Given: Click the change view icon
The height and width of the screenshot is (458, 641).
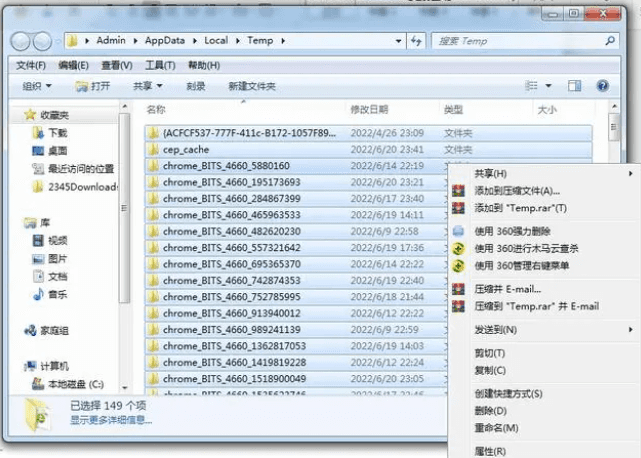Looking at the screenshot, I should (531, 86).
